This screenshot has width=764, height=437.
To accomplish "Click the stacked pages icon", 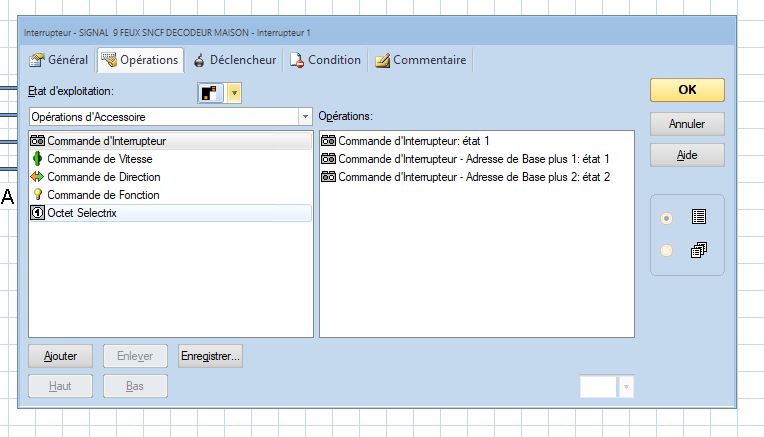I will tap(699, 250).
